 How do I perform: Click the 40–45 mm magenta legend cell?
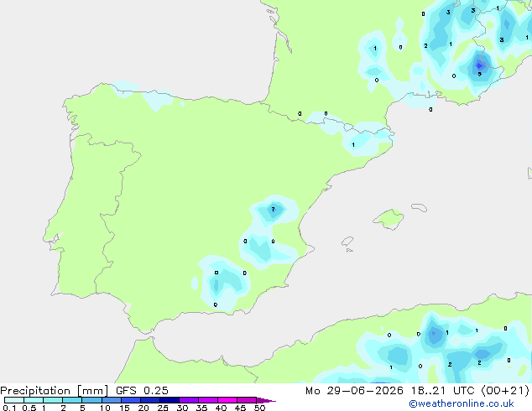coord(227,400)
